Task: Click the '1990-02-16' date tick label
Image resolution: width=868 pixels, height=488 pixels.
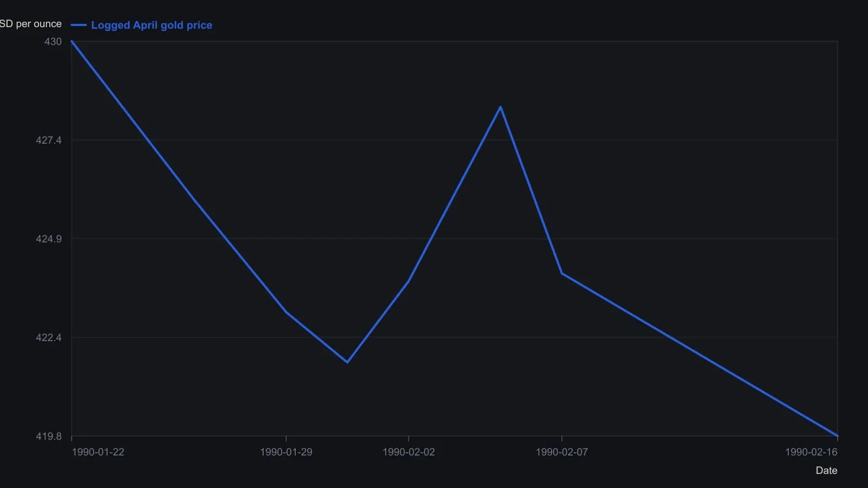Action: click(x=811, y=452)
